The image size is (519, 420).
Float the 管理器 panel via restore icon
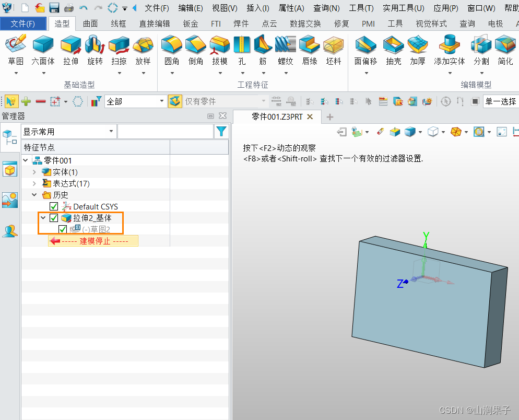(x=210, y=116)
